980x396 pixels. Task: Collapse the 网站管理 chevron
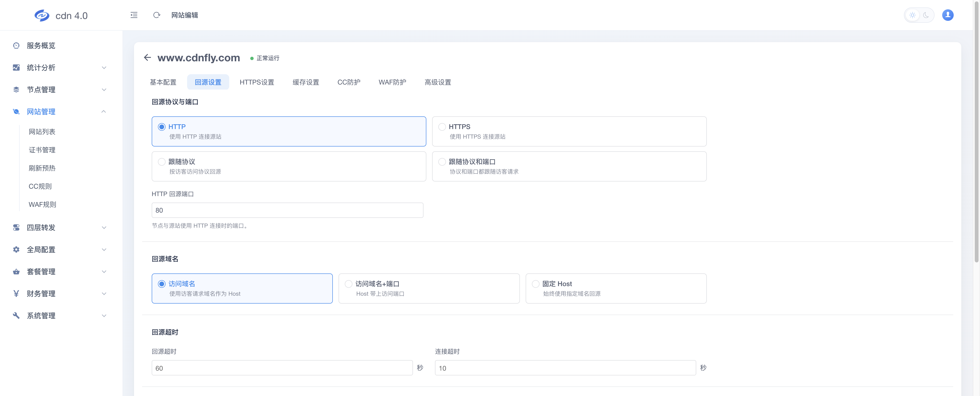click(x=104, y=112)
